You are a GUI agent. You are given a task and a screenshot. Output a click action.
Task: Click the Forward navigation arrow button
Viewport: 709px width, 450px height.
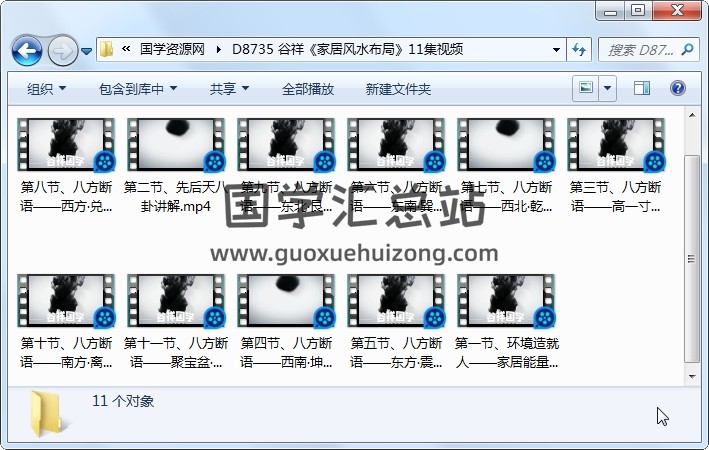(x=62, y=50)
